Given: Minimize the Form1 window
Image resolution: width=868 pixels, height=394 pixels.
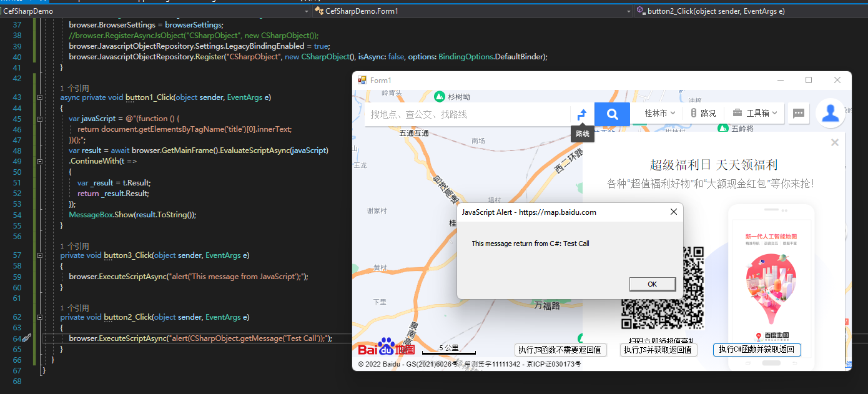Looking at the screenshot, I should point(780,80).
